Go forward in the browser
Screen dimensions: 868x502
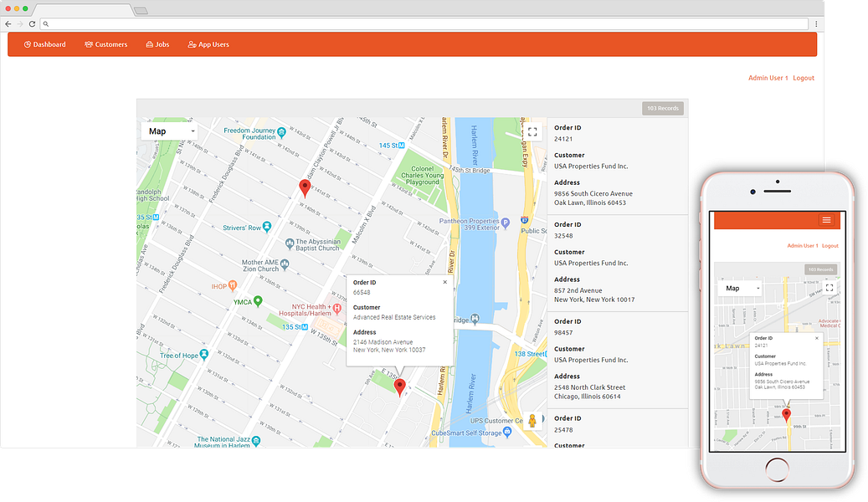pos(20,23)
